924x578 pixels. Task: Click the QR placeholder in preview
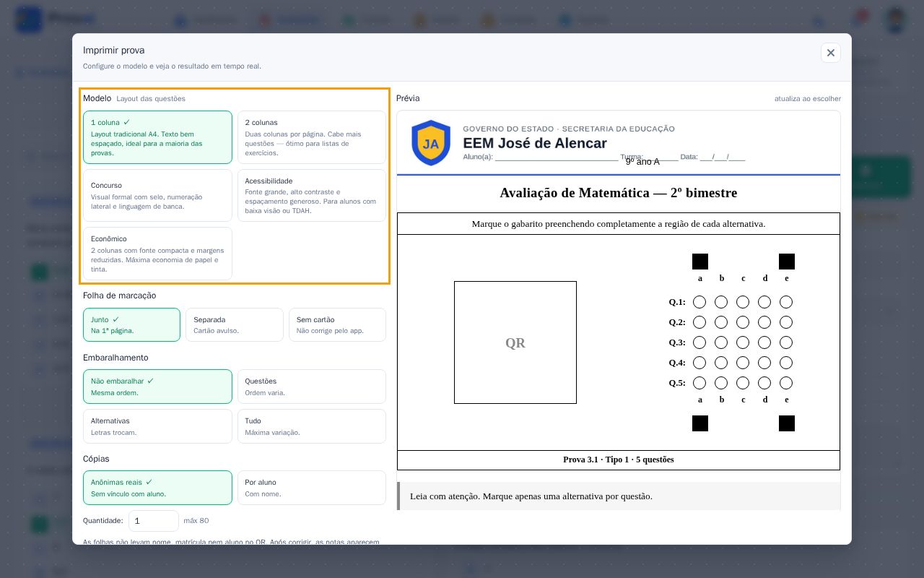515,342
